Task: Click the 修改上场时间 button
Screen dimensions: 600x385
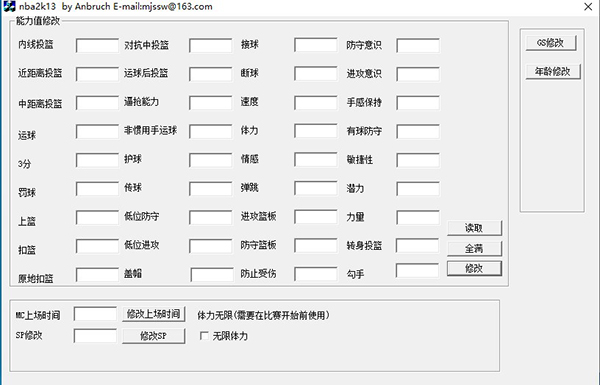Action: click(x=154, y=314)
